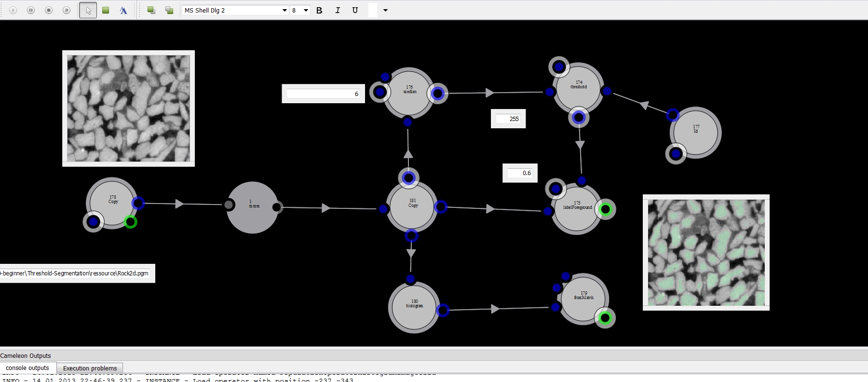Click the threshold value field showing 255

[x=508, y=119]
